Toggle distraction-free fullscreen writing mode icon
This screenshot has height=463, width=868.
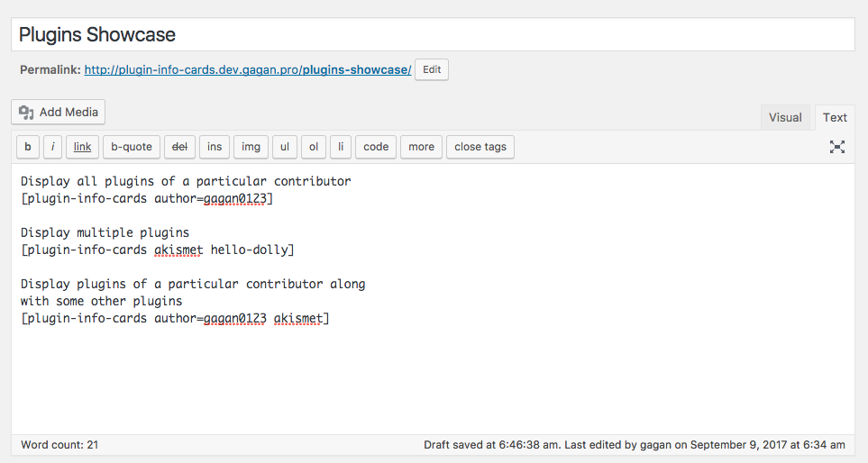point(837,147)
